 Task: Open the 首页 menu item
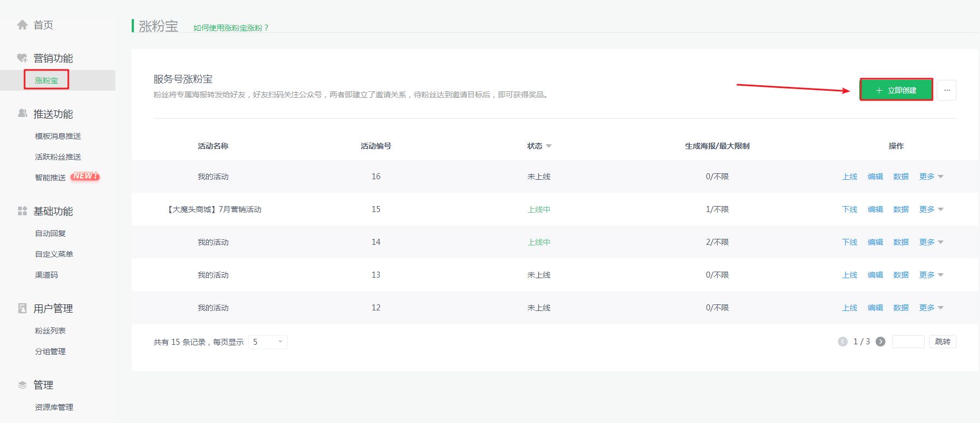(43, 25)
